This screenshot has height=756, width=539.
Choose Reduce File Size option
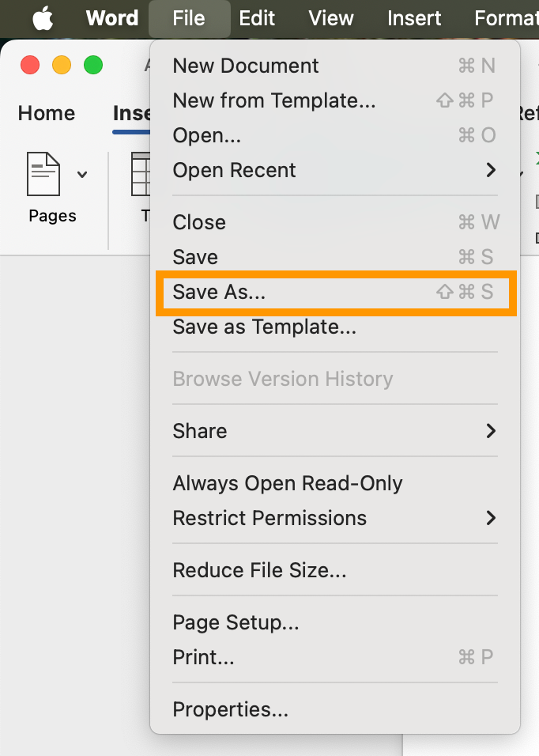click(x=259, y=570)
